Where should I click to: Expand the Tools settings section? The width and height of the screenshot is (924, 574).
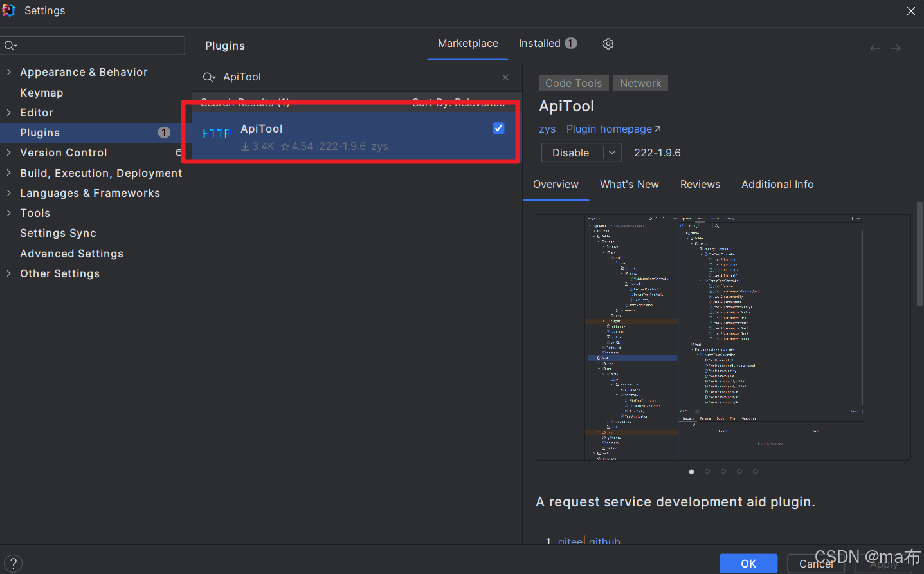click(8, 213)
